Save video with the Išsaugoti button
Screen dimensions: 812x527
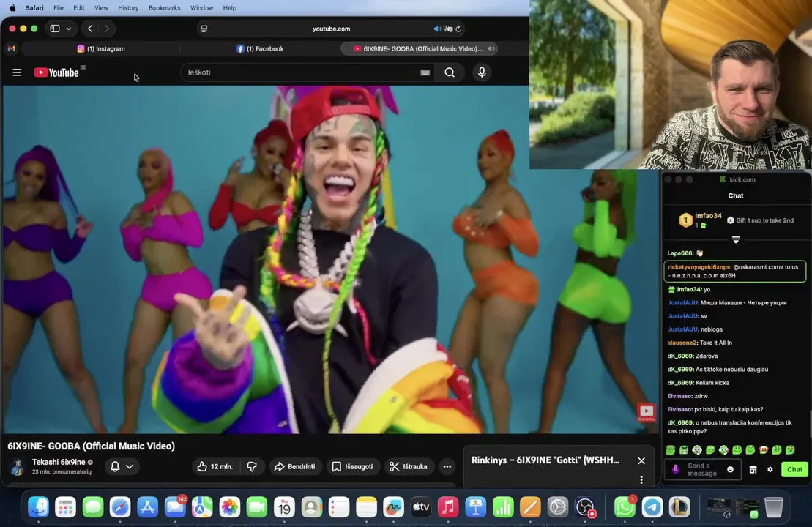[353, 466]
